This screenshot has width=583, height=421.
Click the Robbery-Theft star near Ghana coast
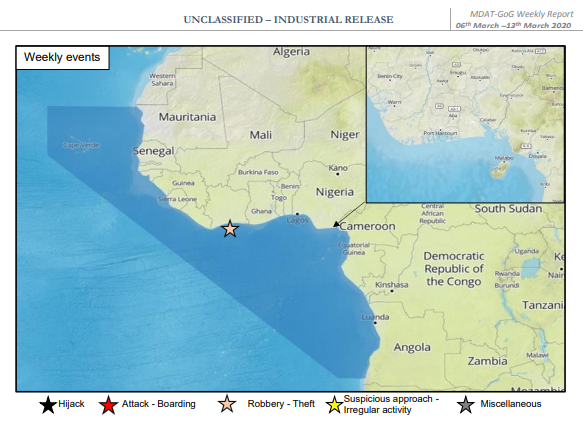point(230,229)
